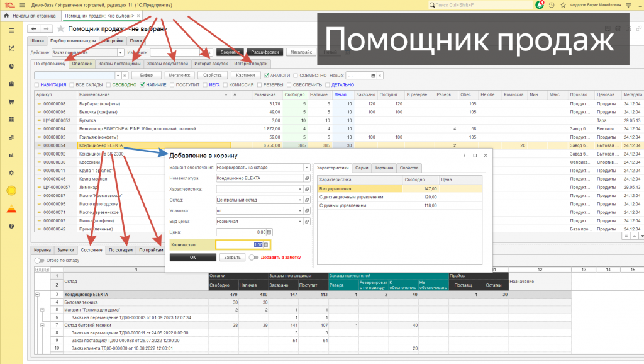Open calculator icon of the Цена field
The image size is (644, 364).
tap(269, 232)
